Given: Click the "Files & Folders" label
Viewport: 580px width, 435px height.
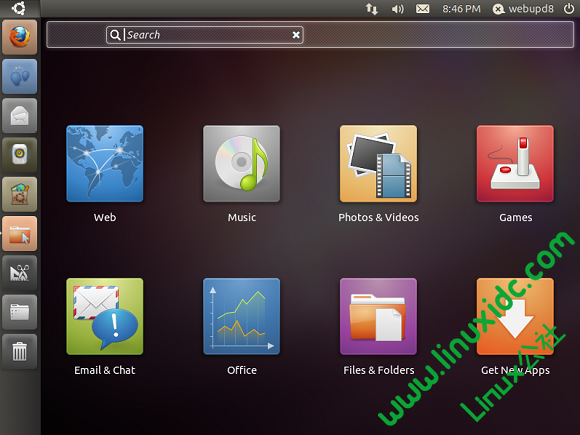Looking at the screenshot, I should click(x=379, y=370).
